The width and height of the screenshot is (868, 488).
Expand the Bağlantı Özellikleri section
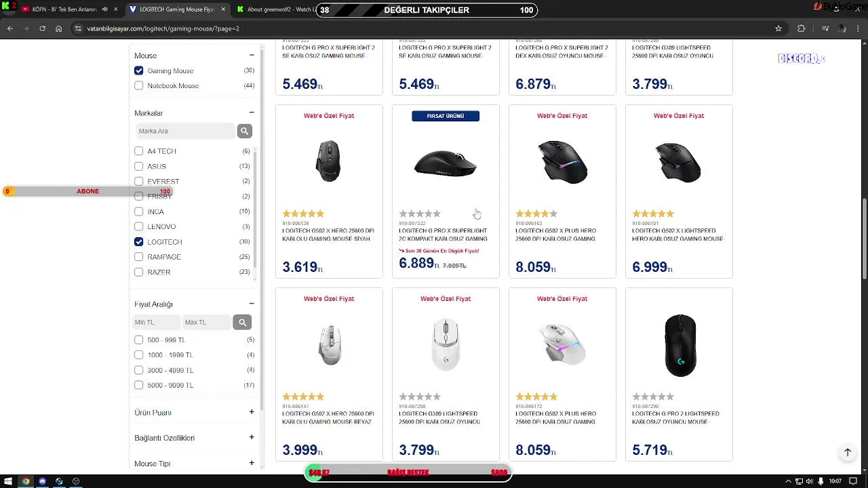252,437
